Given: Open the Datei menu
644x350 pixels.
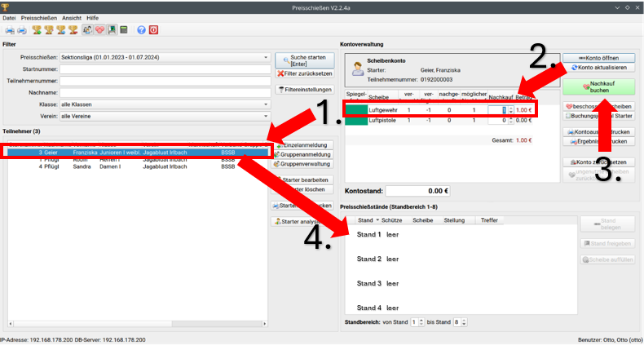Looking at the screenshot, I should (11, 17).
